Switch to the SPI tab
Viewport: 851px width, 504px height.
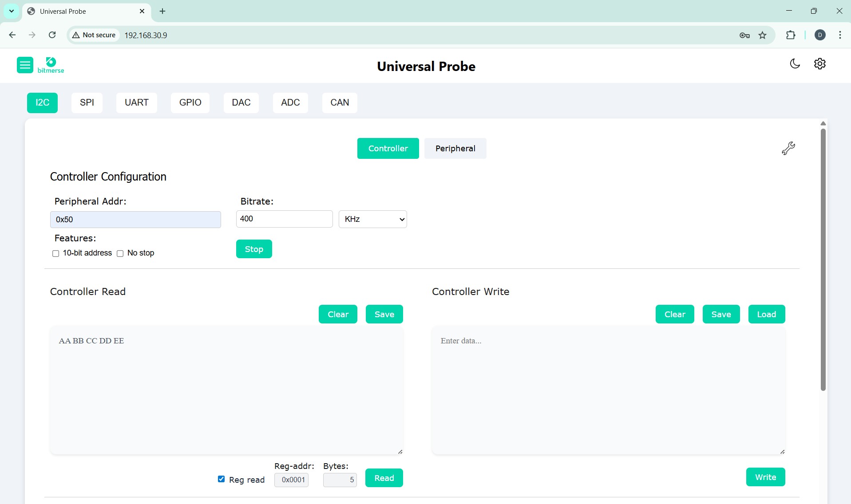point(87,102)
